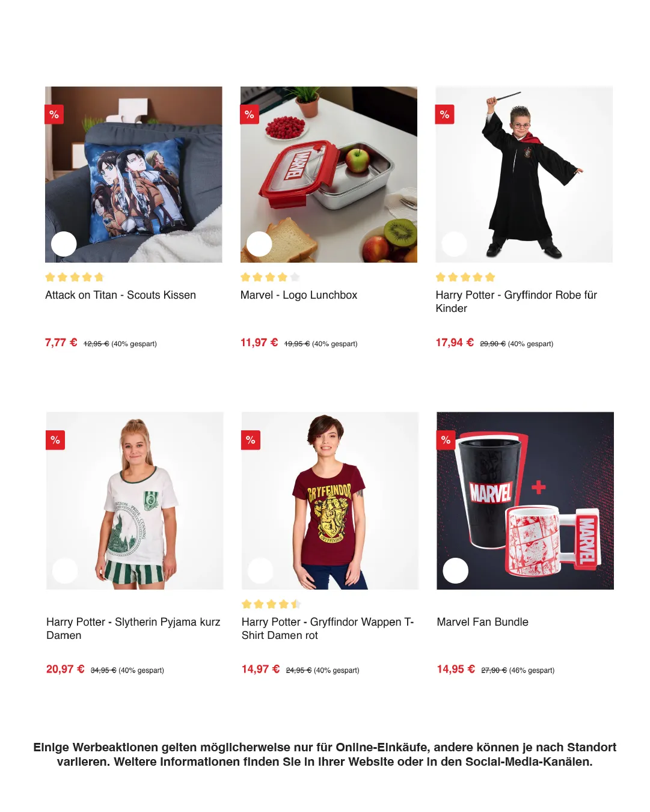650x812 pixels.
Task: Click the percent badge on Gryffindor Wappen T-Shirt
Action: point(251,440)
